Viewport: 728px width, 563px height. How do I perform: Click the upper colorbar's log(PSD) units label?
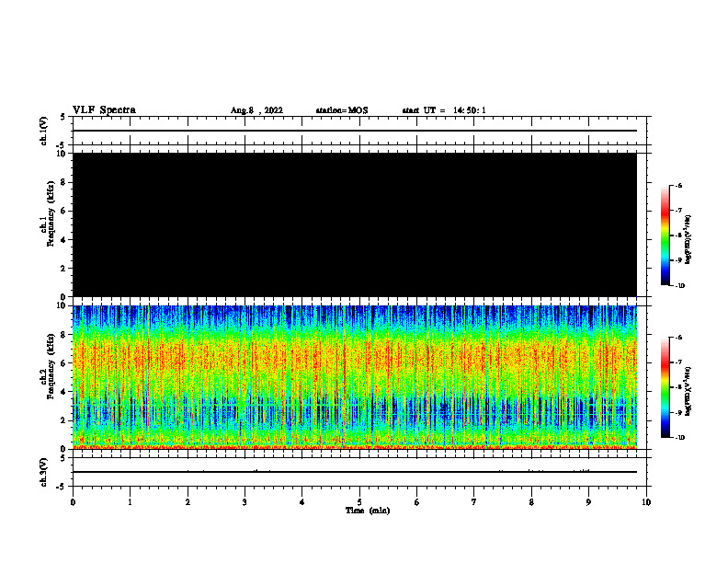688,240
